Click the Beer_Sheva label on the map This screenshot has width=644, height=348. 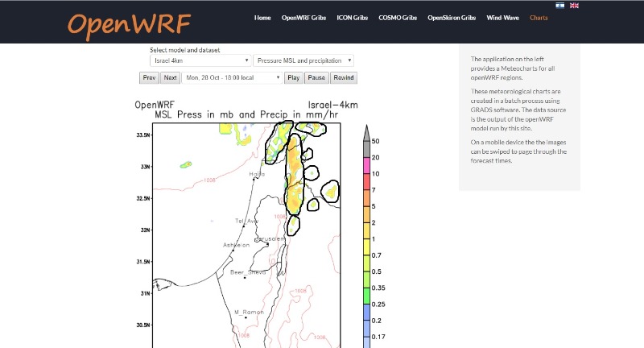[x=248, y=272]
